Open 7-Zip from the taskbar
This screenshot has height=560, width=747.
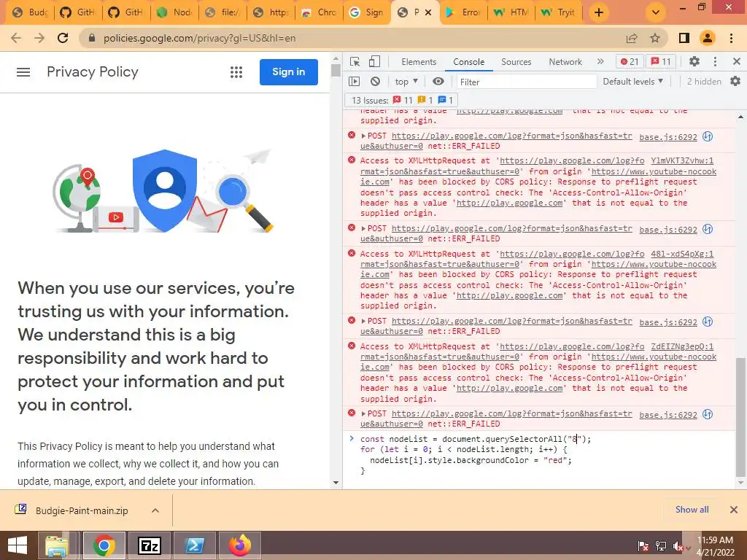pyautogui.click(x=150, y=545)
